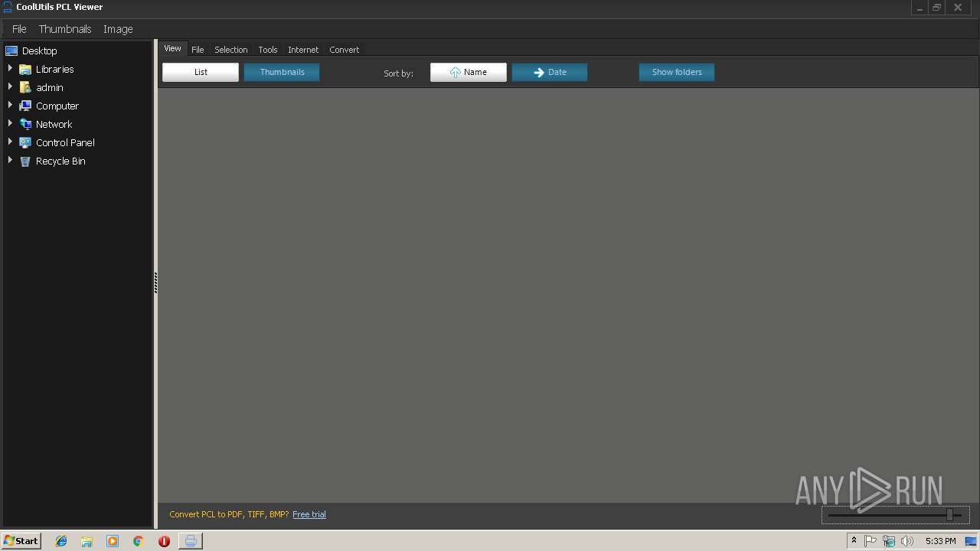Image resolution: width=980 pixels, height=551 pixels.
Task: Expand the Libraries tree node
Action: pos(10,68)
